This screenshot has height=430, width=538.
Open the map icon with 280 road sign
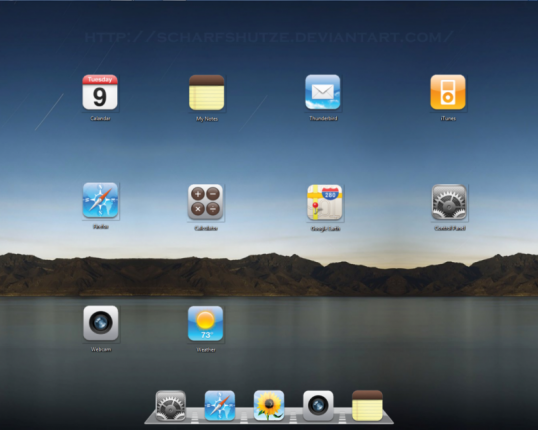coord(325,202)
